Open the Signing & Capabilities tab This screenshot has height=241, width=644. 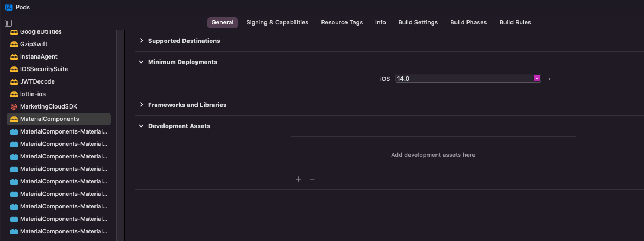pos(277,22)
